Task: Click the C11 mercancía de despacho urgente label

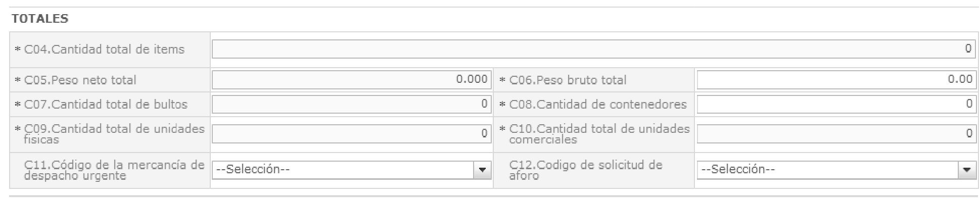Action: 114,170
